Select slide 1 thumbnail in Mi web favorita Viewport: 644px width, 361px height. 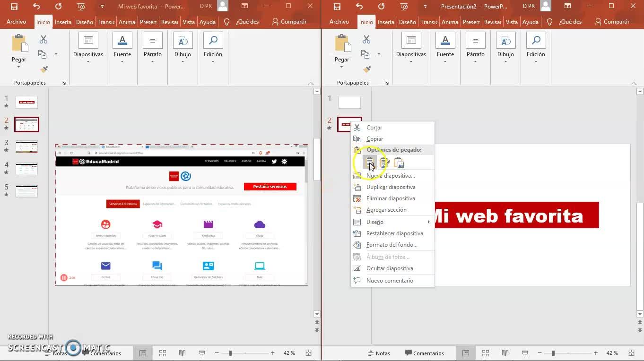click(26, 102)
